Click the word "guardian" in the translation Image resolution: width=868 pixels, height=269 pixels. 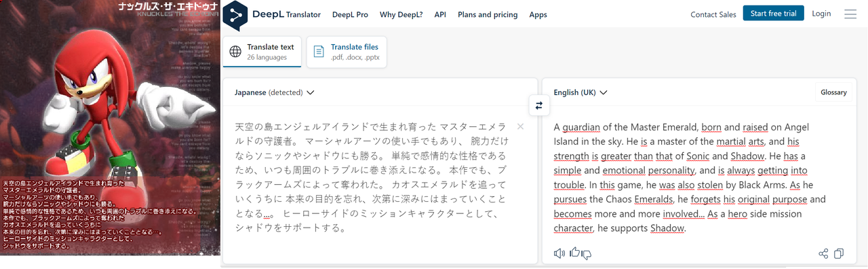(580, 127)
